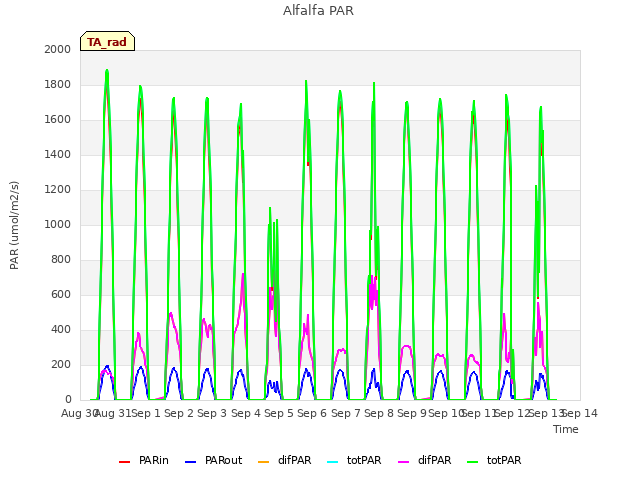Click the 1200 y-axis tick label

58,189
